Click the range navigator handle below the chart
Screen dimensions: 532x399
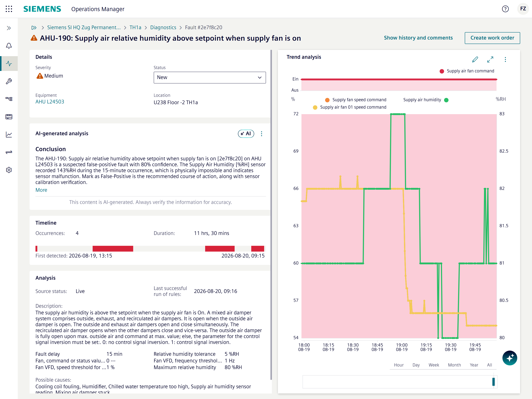click(493, 382)
